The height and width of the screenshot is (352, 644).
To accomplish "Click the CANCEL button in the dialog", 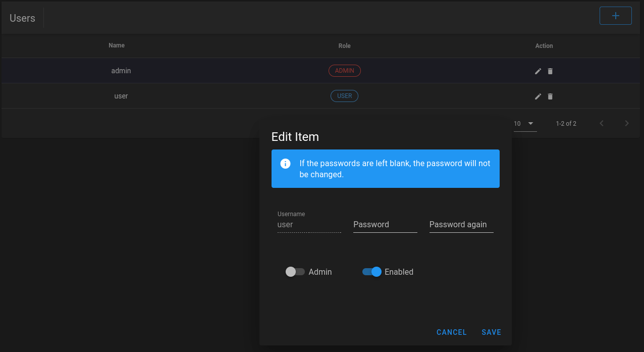I will click(x=451, y=332).
